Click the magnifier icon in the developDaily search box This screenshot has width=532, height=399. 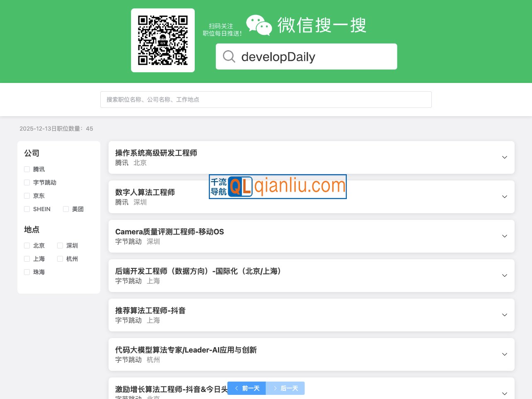[229, 56]
